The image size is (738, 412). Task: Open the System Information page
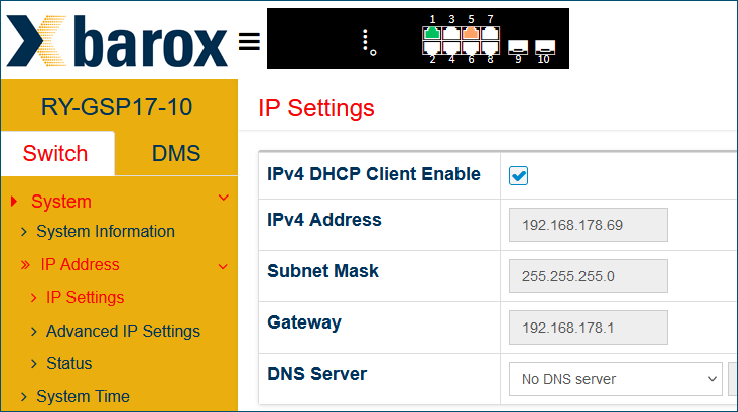tap(105, 231)
